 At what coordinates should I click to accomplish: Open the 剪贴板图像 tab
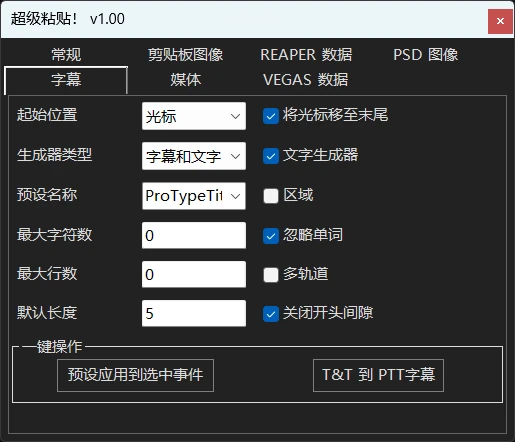coord(186,55)
